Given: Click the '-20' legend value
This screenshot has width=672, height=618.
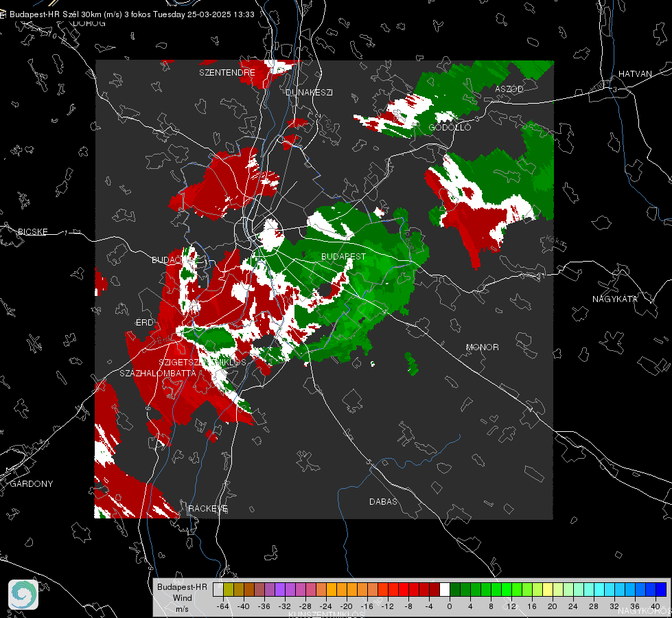Looking at the screenshot, I should pyautogui.click(x=346, y=606).
